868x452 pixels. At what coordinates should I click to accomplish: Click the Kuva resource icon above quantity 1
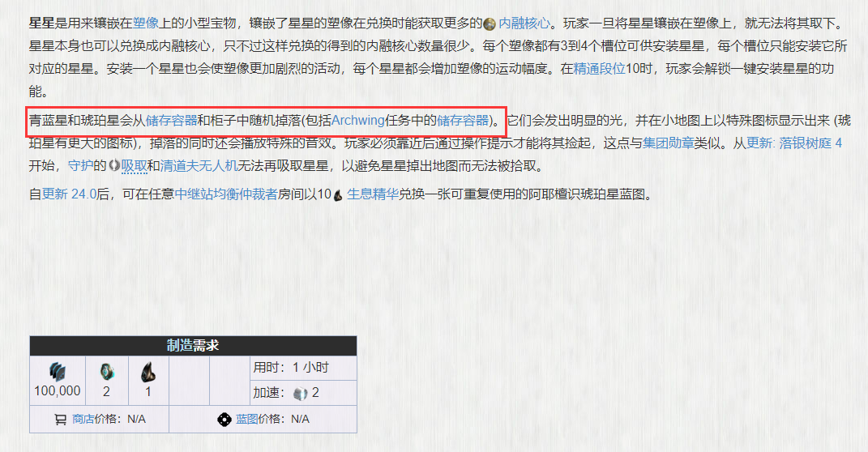[x=148, y=373]
